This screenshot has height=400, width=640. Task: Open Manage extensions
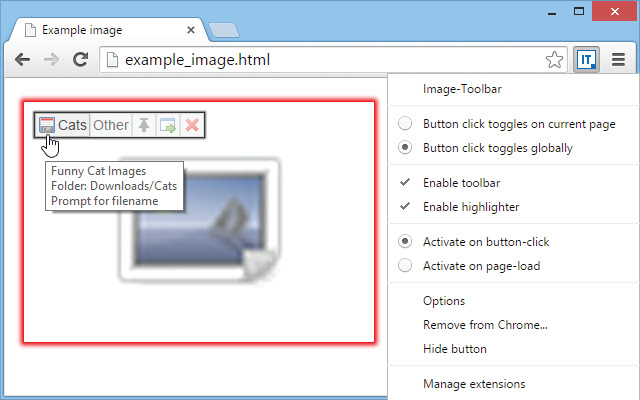pyautogui.click(x=514, y=384)
